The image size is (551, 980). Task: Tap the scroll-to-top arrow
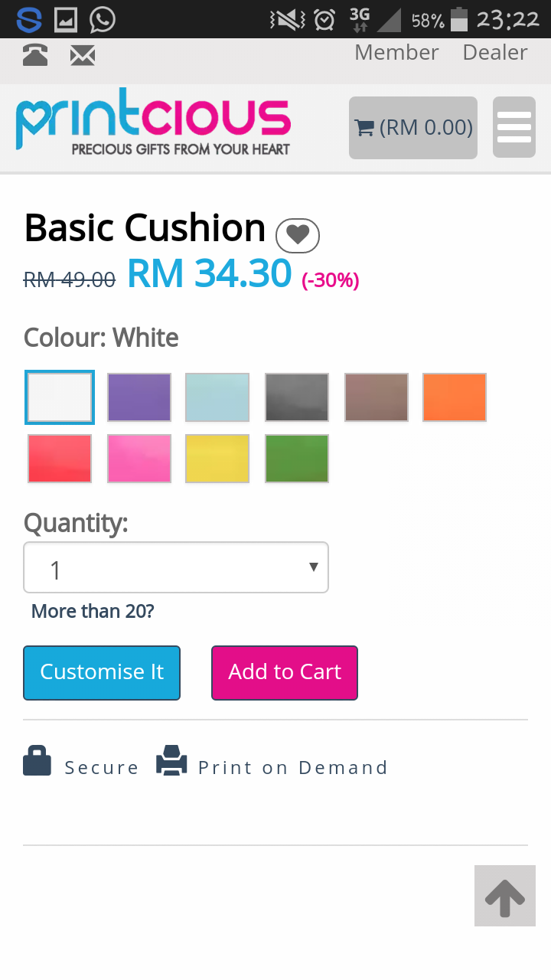(504, 896)
